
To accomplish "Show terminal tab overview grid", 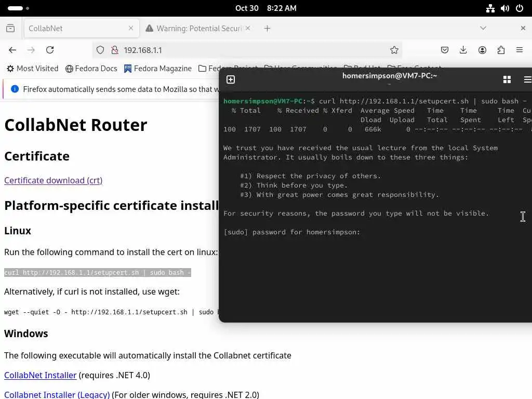I will point(507,79).
